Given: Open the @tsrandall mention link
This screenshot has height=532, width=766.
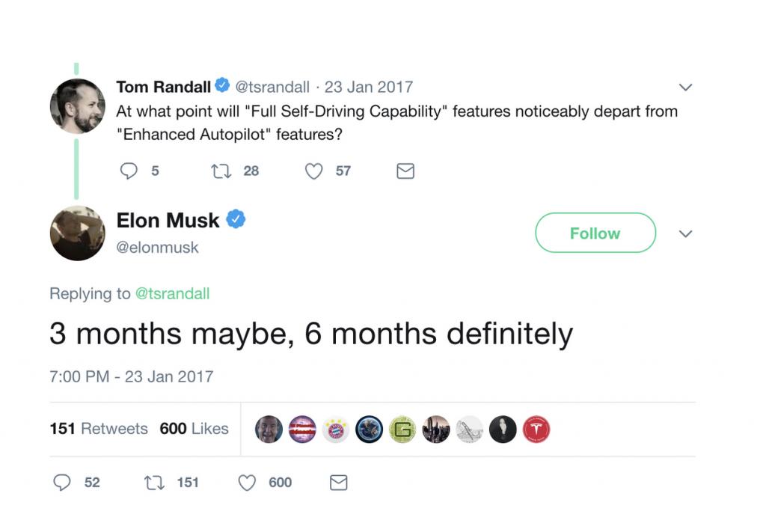Looking at the screenshot, I should 172,293.
